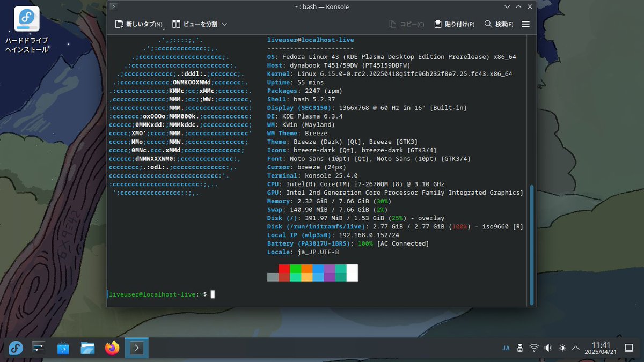
Task: Launch Discover software center from taskbar
Action: pyautogui.click(x=63, y=348)
